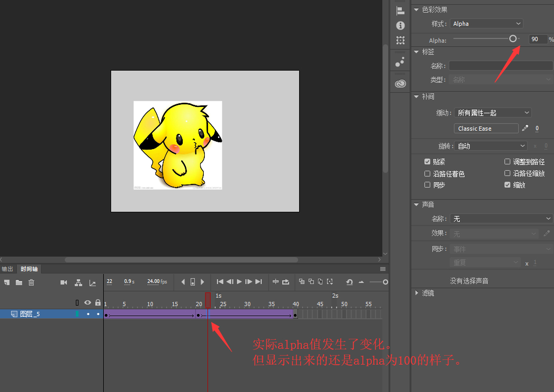Toggle the layer depth panel icon
The image size is (554, 392).
tap(93, 282)
